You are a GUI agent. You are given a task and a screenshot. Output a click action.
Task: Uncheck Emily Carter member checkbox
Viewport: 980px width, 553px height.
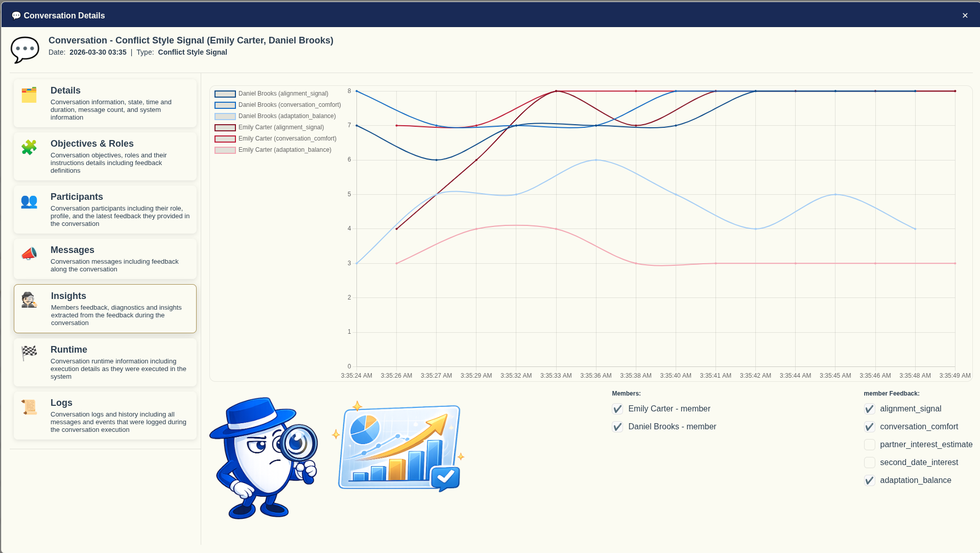617,409
